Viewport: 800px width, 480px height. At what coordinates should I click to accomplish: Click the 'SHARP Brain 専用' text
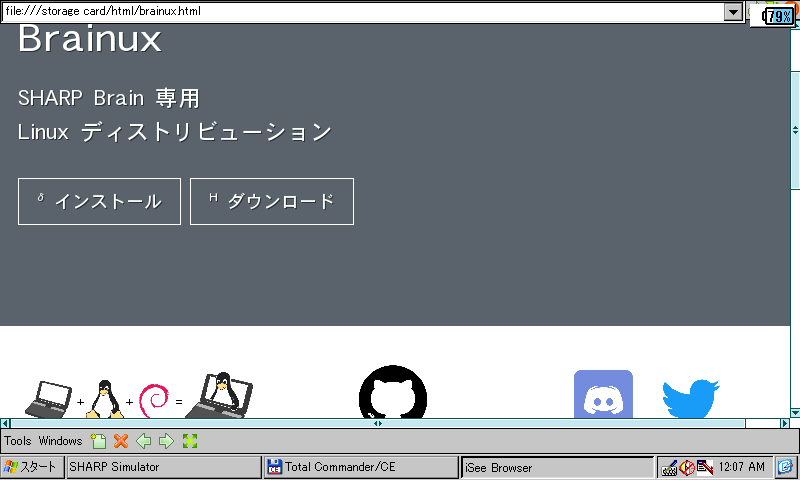(109, 98)
